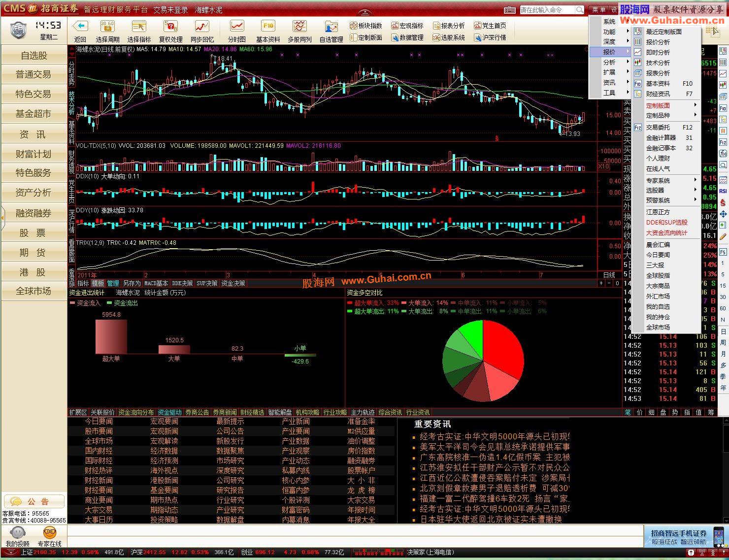Open 股市要闻 news link

[x=99, y=431]
